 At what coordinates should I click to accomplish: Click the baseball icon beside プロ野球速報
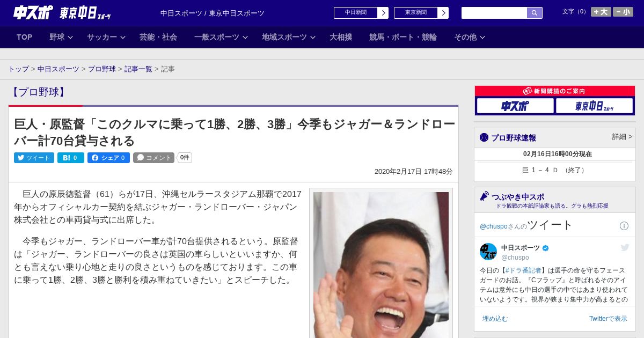484,137
